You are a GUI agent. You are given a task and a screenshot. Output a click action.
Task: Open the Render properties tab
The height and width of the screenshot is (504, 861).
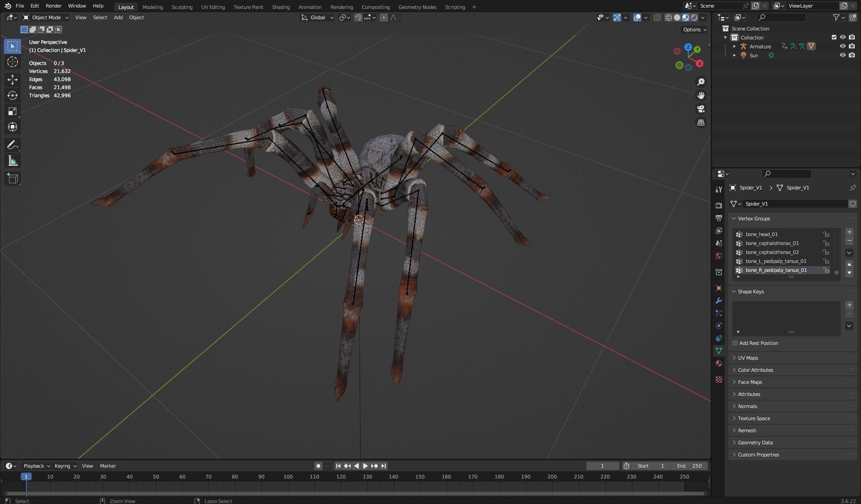(x=719, y=205)
